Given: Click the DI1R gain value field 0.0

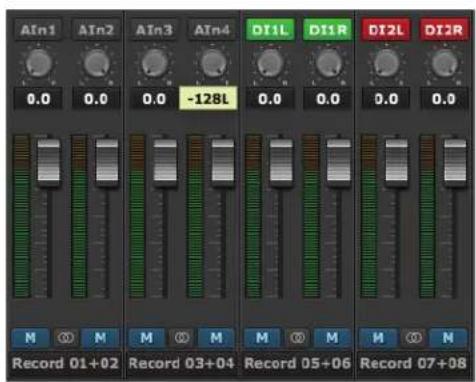Looking at the screenshot, I should point(328,99).
